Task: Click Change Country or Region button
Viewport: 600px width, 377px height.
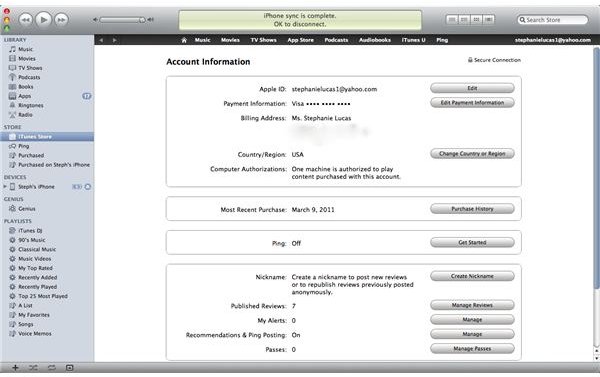Action: (x=472, y=153)
